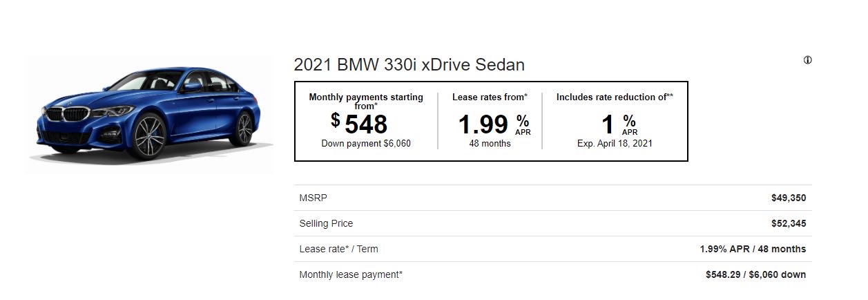Viewport: 868px width, 300px height.
Task: Select the MSRP row label
Action: (x=313, y=198)
